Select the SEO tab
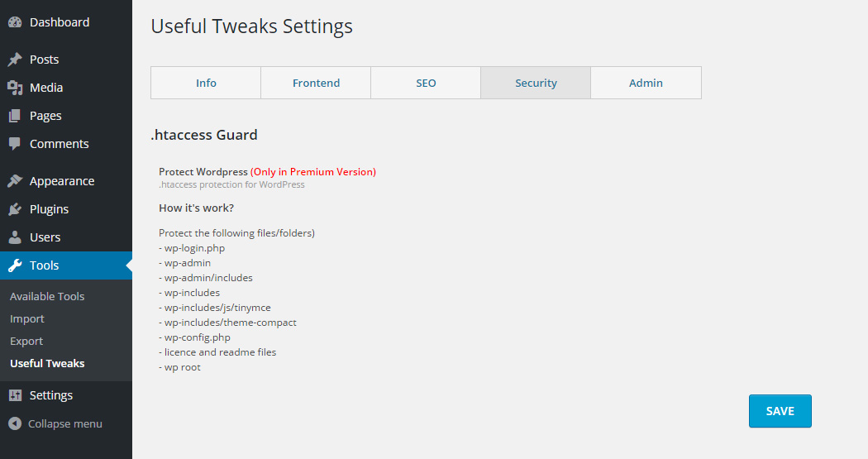 tap(427, 83)
